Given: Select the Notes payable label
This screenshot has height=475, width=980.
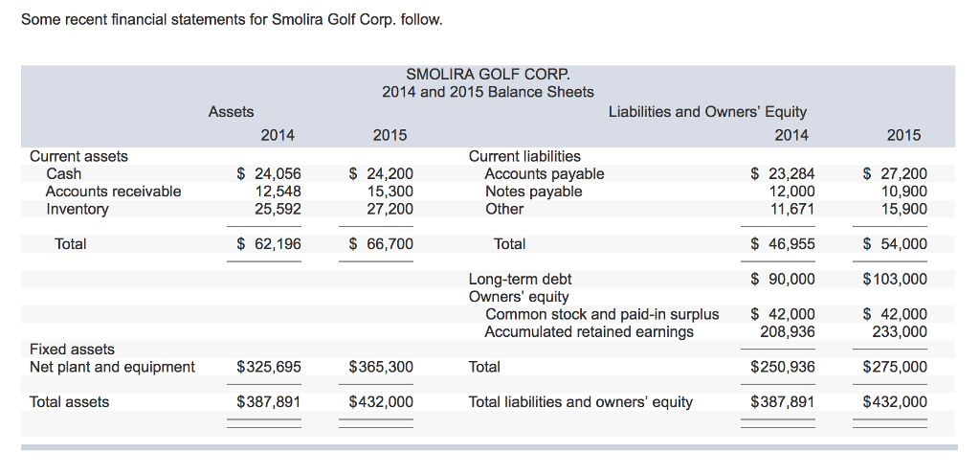Looking at the screenshot, I should (534, 192).
